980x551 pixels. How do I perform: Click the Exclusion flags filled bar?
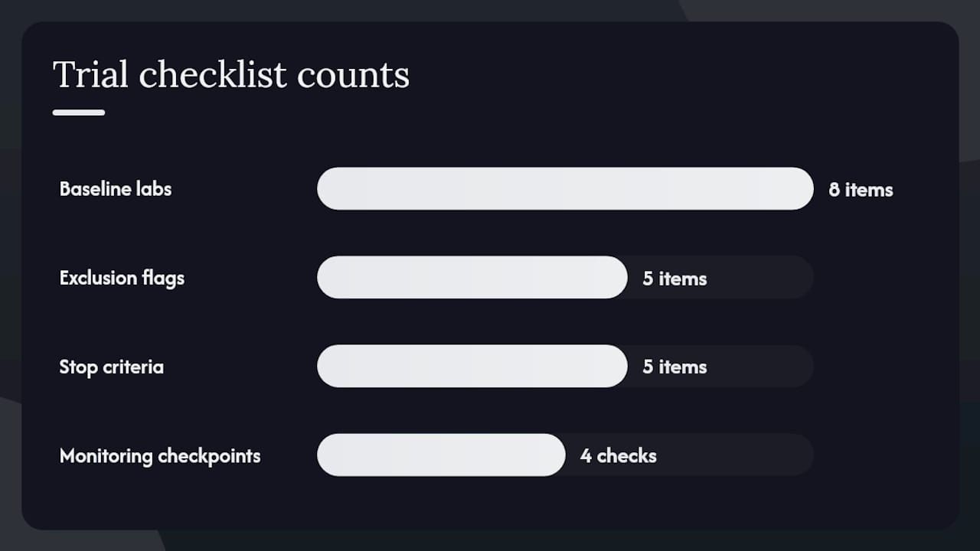click(x=472, y=277)
